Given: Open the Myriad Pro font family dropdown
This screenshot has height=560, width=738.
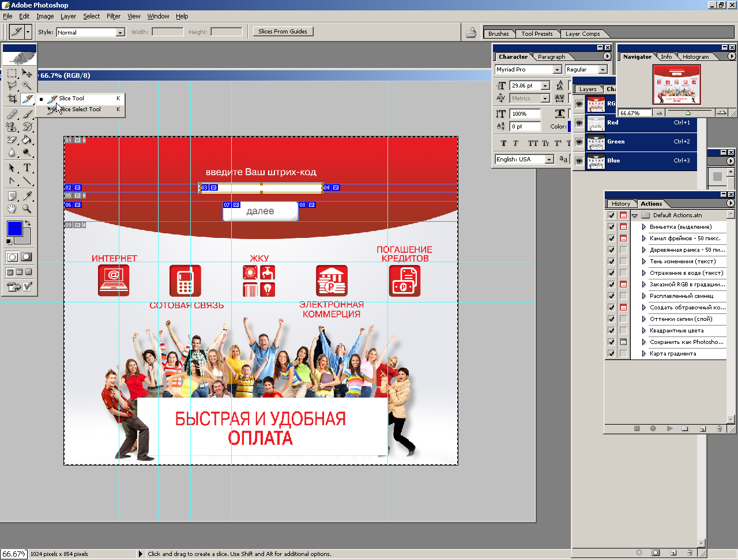Looking at the screenshot, I should (x=557, y=70).
